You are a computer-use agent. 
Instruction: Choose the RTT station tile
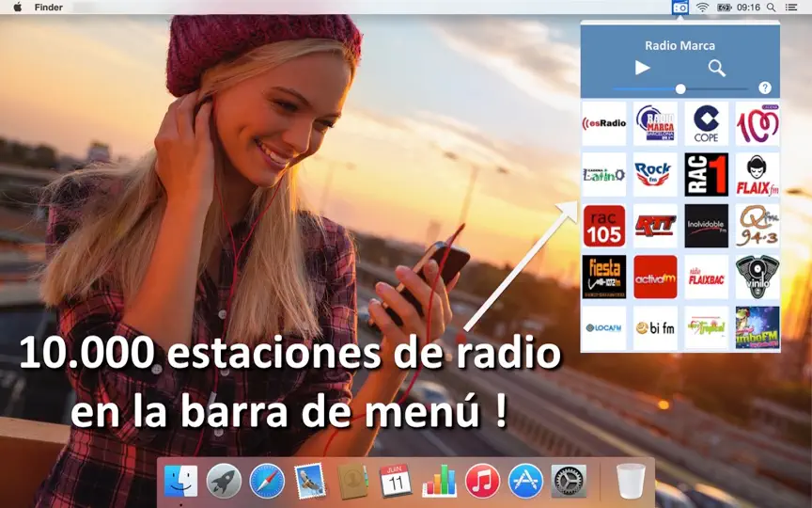(655, 226)
